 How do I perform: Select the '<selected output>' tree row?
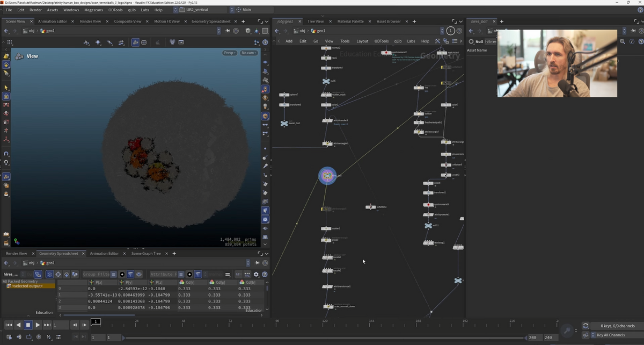pos(30,286)
